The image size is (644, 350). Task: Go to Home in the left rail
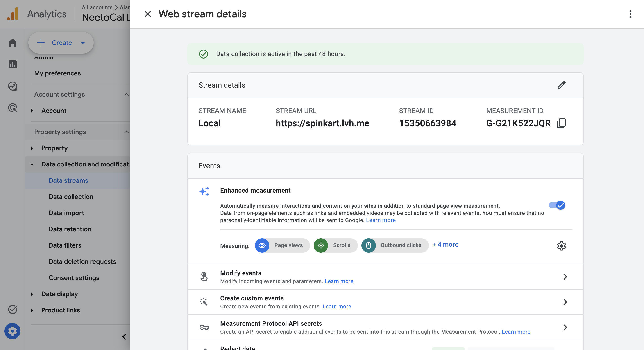click(13, 43)
